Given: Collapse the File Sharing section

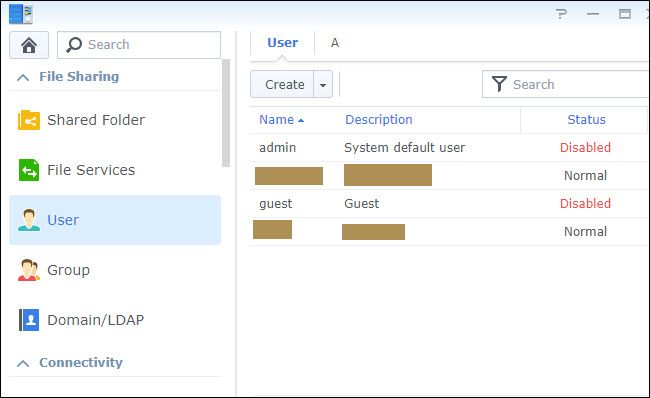Looking at the screenshot, I should tap(23, 77).
